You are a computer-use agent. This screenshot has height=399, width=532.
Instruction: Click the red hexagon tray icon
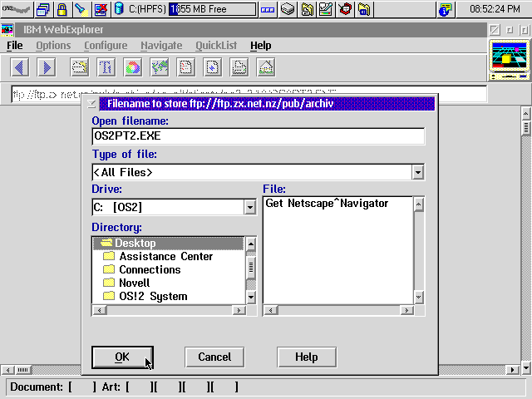pyautogui.click(x=345, y=9)
